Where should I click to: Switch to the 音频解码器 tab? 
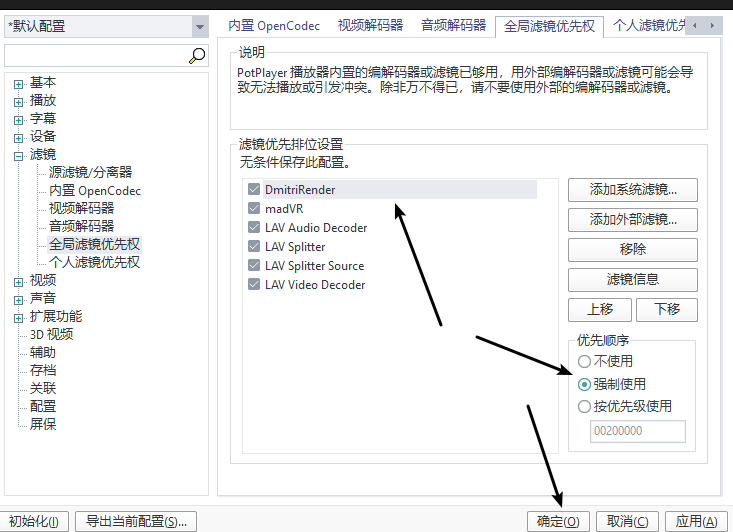point(453,25)
